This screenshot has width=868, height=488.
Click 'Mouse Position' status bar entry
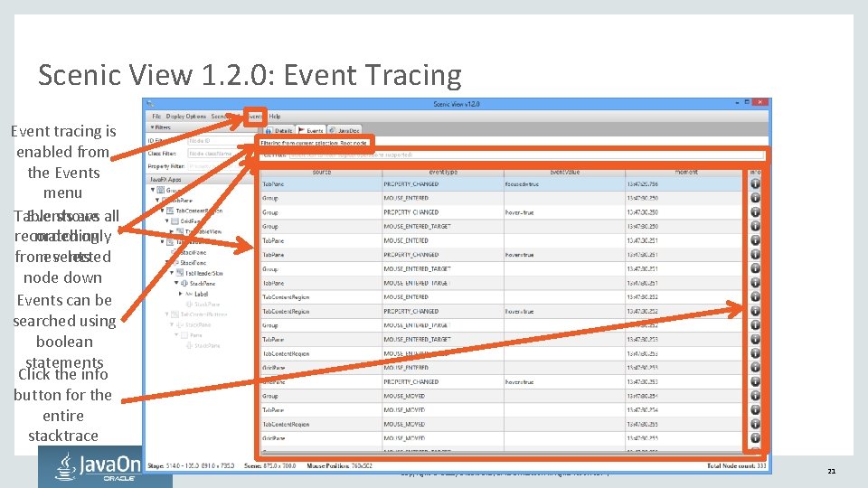[x=339, y=466]
